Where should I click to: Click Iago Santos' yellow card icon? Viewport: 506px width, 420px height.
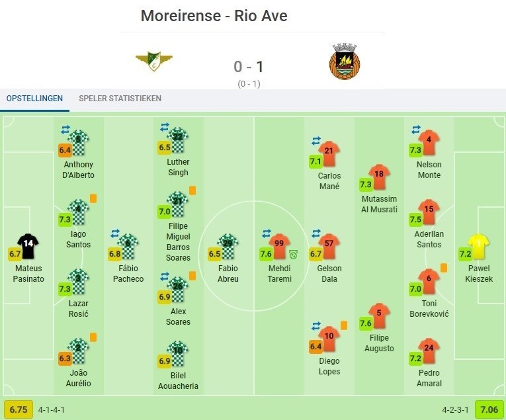tap(93, 197)
